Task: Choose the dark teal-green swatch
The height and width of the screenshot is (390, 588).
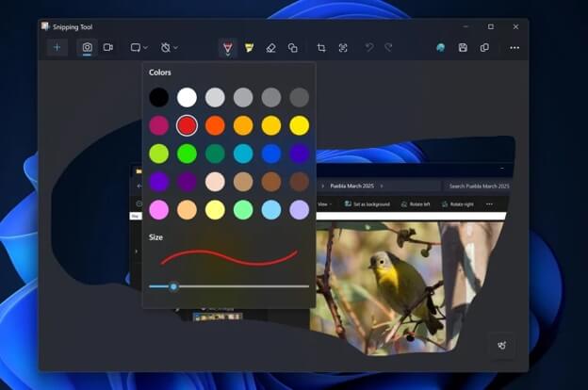Action: click(215, 154)
